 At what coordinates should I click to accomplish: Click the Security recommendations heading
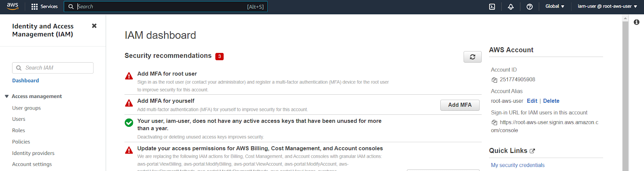coord(168,56)
